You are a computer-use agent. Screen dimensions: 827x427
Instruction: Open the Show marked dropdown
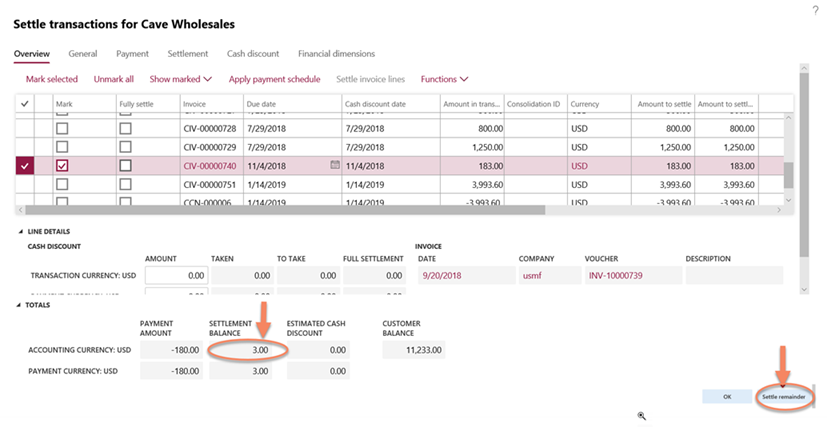tap(180, 79)
